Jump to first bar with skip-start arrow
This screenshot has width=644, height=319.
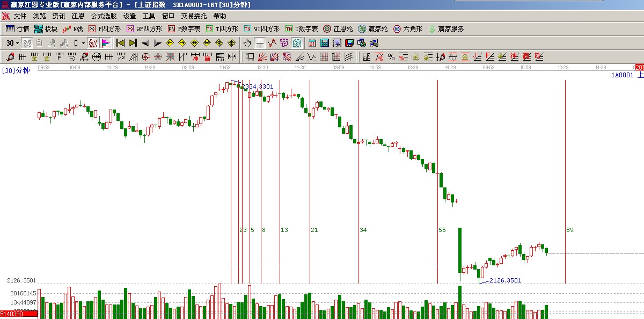pos(120,43)
